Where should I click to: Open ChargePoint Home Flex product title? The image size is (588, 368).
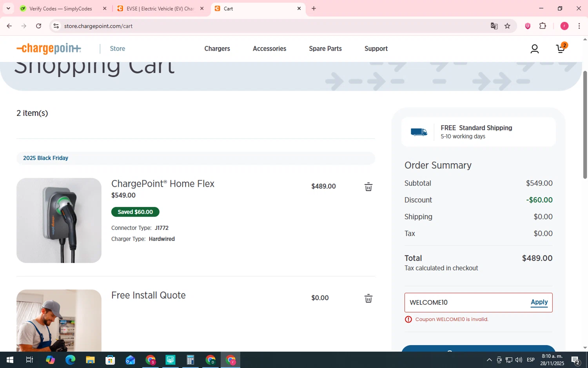click(163, 184)
